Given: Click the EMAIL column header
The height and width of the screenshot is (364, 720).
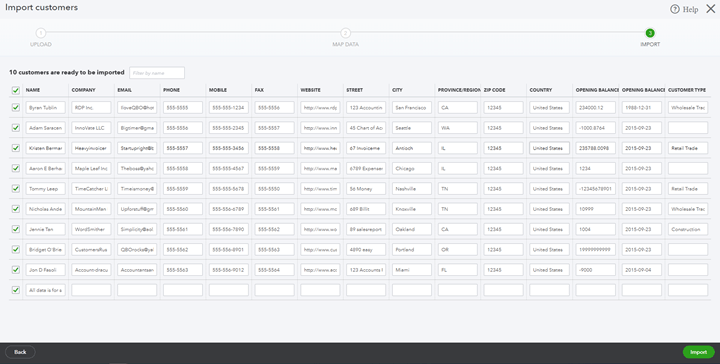Looking at the screenshot, I should tap(124, 90).
